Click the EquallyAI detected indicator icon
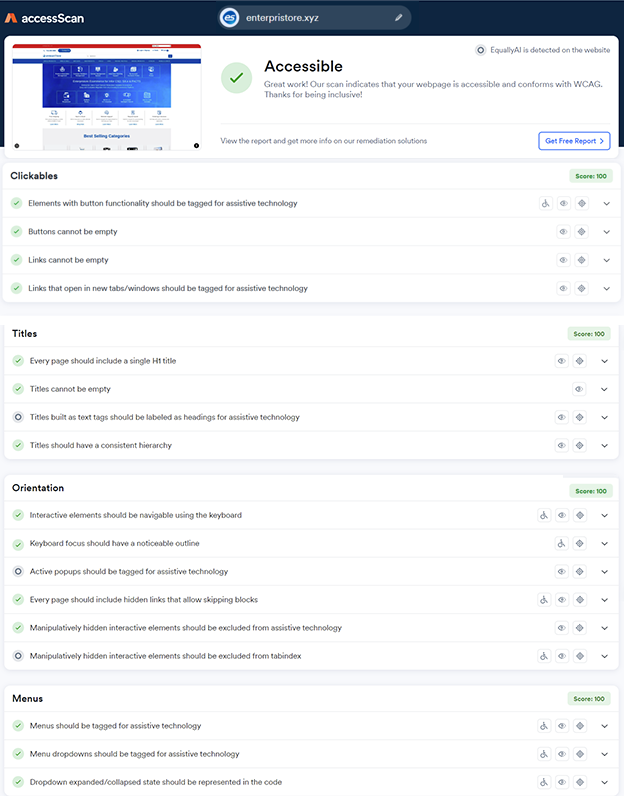 pyautogui.click(x=480, y=50)
